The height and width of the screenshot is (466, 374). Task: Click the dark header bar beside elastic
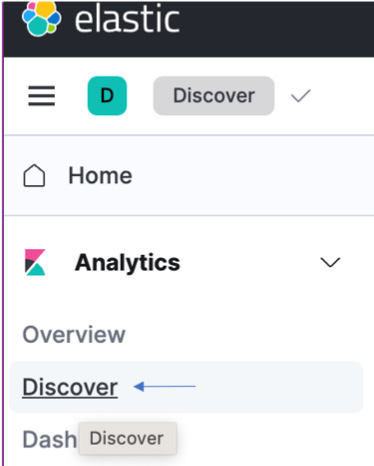point(277,28)
